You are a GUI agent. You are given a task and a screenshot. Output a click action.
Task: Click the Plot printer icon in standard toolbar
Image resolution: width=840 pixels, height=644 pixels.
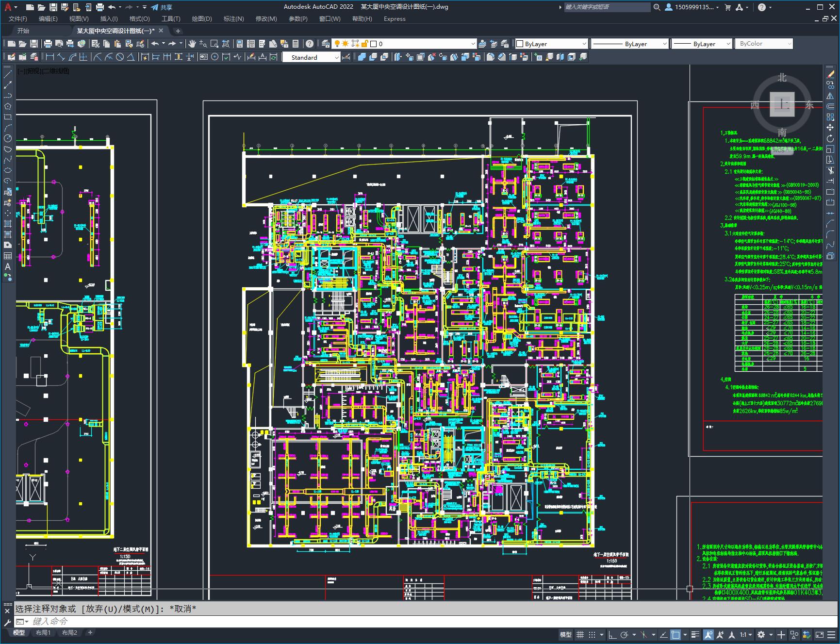click(x=48, y=44)
